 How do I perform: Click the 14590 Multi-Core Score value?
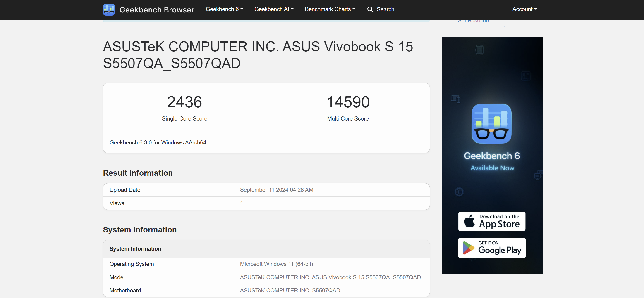tap(348, 102)
